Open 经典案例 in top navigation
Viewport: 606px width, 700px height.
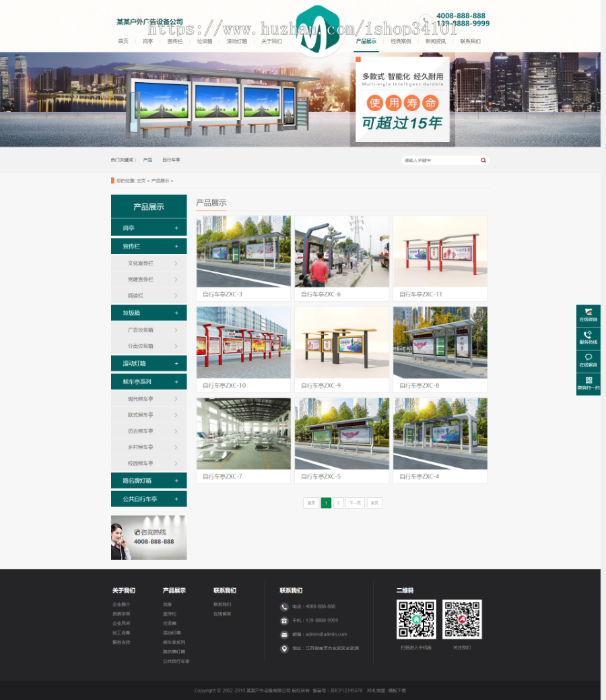point(401,41)
